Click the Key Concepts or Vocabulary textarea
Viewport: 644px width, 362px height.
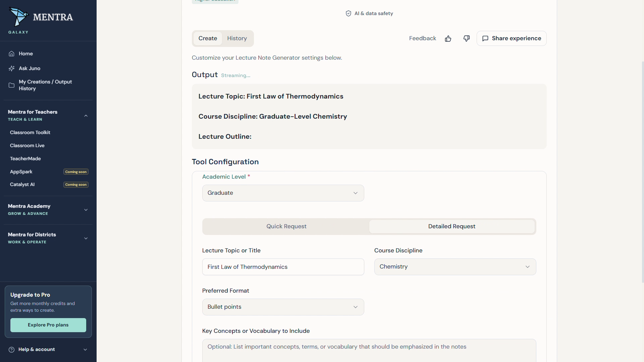(x=369, y=350)
